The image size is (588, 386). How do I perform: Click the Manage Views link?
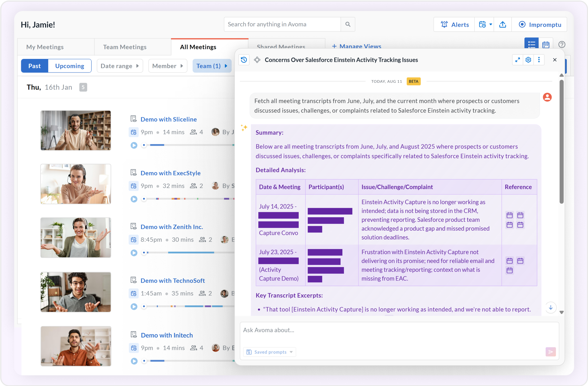(357, 46)
